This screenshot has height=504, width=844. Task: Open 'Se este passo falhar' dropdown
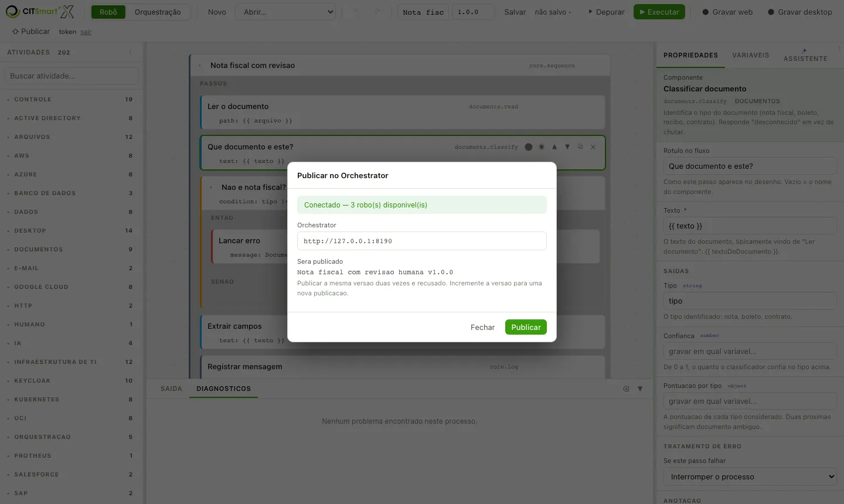[x=750, y=477]
